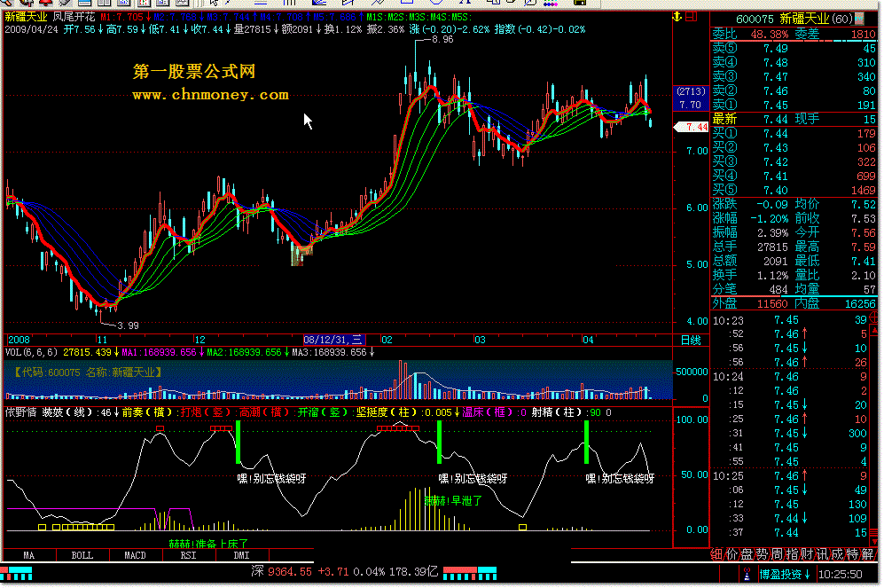Click the network signal icon in status bar

(x=747, y=574)
